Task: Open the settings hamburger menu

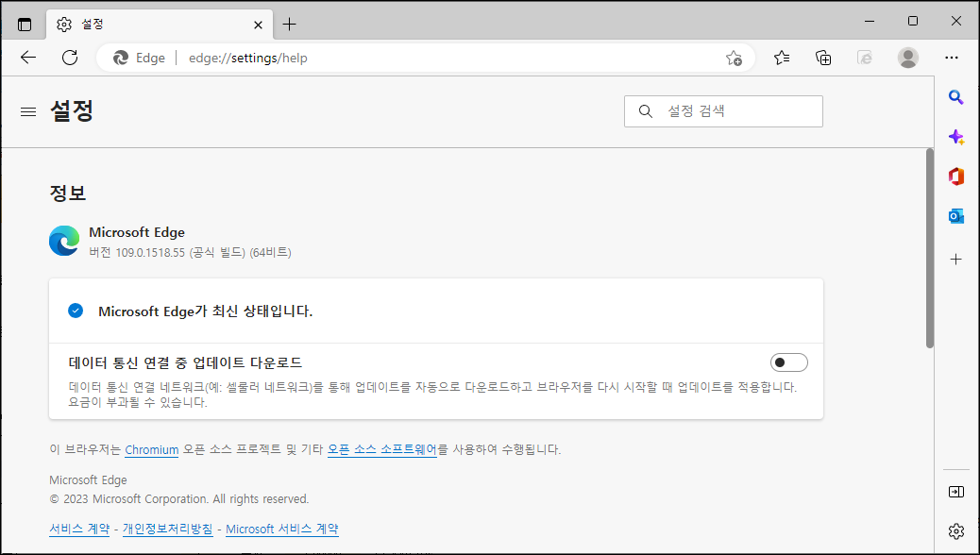Action: pyautogui.click(x=28, y=112)
